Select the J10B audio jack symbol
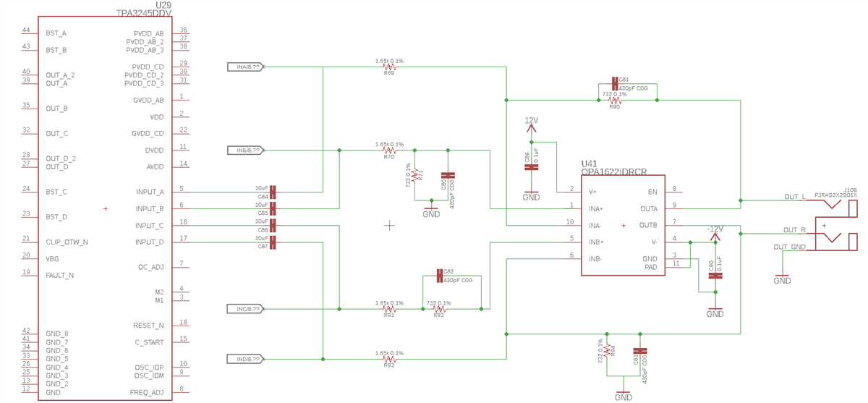Viewport: 868px width, 403px height. pyautogui.click(x=835, y=225)
